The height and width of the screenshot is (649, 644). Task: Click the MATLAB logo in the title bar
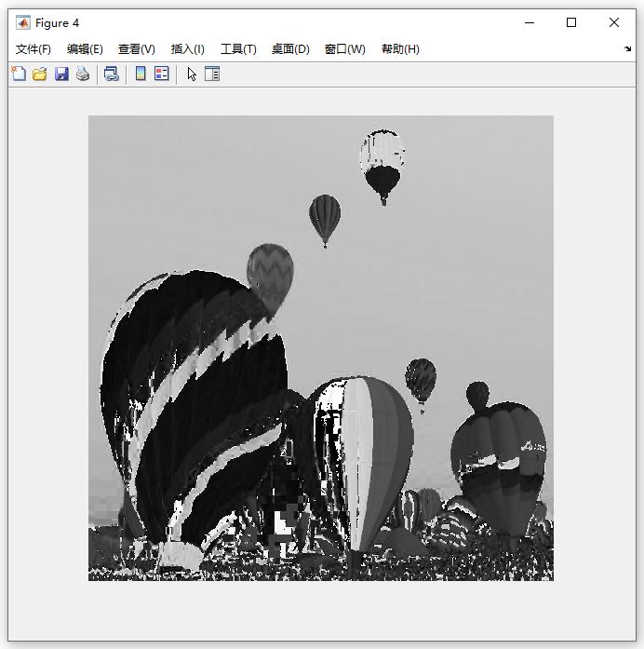[23, 22]
